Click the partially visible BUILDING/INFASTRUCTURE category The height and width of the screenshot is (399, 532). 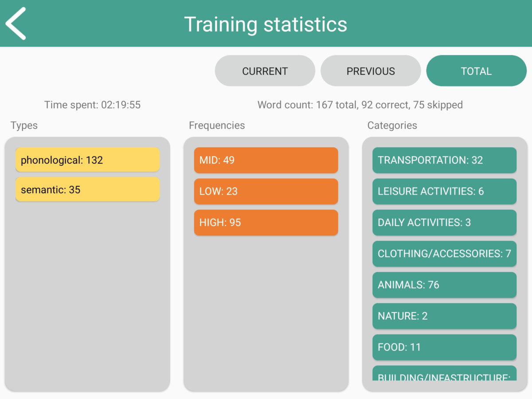click(444, 374)
